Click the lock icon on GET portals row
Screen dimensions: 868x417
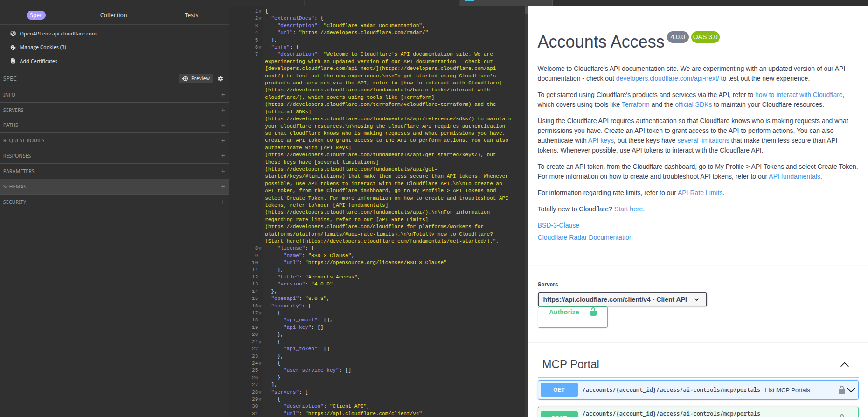pos(841,390)
